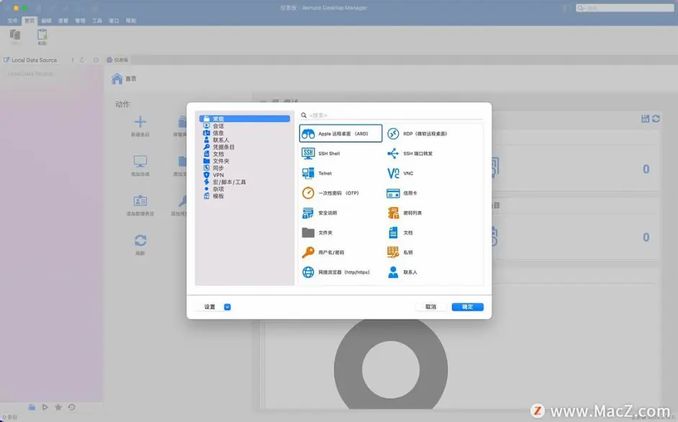Select the 密码列表 password list entry

(404, 213)
